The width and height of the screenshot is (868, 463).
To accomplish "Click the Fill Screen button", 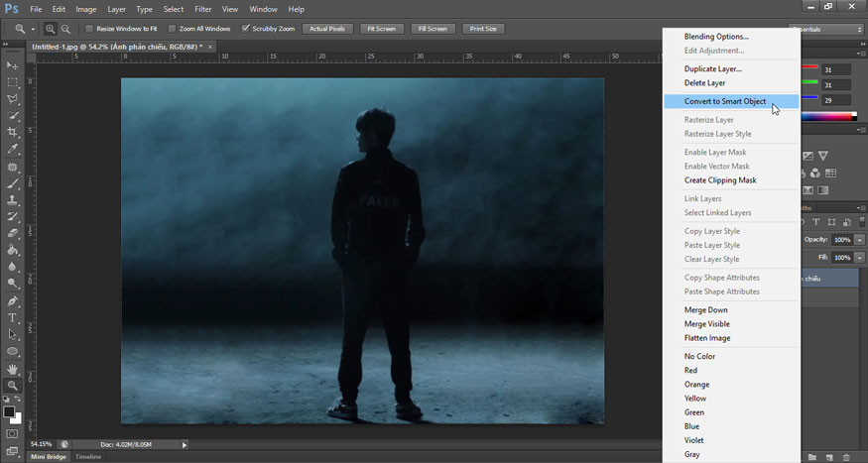I will point(433,29).
